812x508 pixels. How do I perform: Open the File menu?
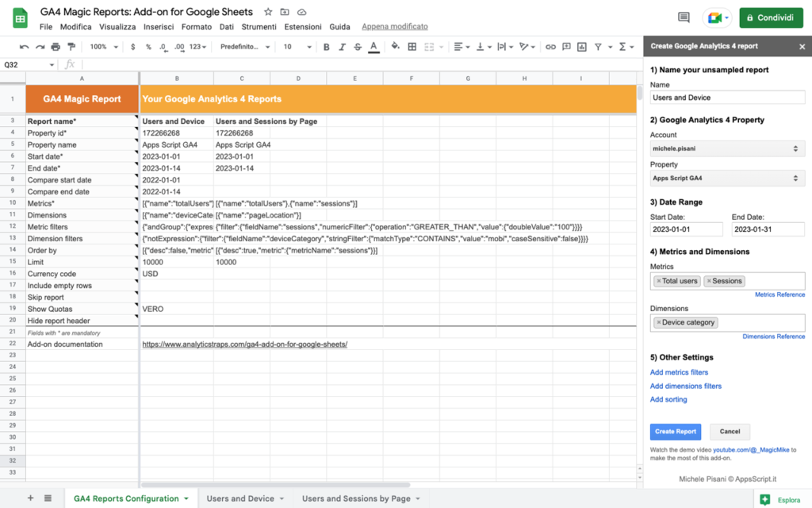point(45,27)
